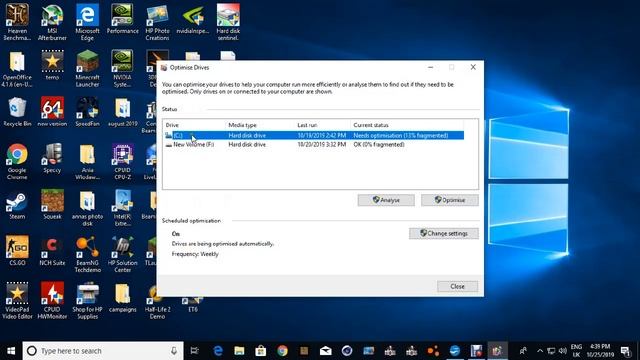The width and height of the screenshot is (640, 360).
Task: Select the CPUID CPU-Z desktop icon
Action: 122,161
